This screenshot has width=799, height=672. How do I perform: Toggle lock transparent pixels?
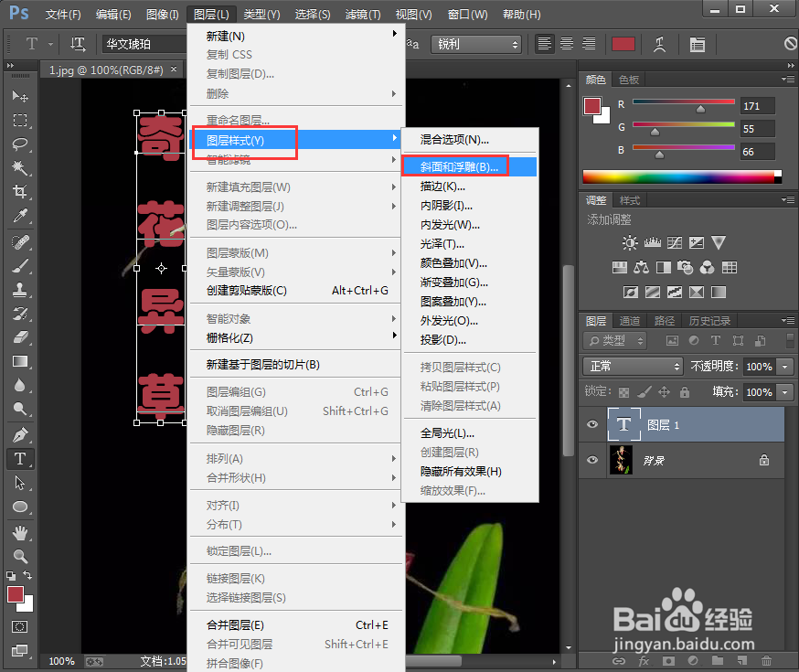[623, 392]
